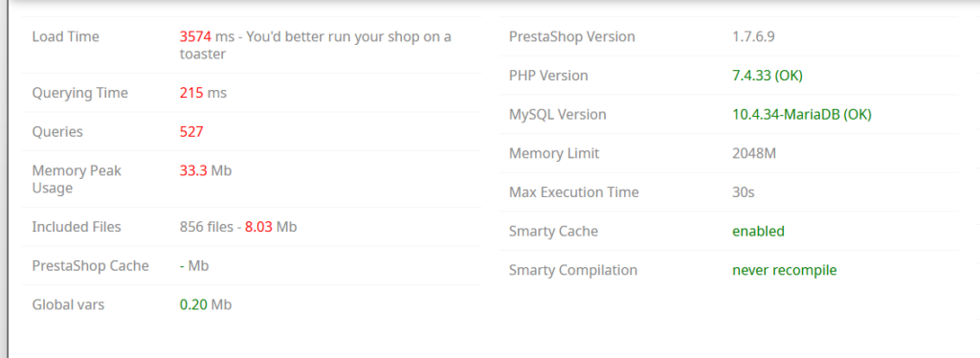Select the 33.3 Mb memory value
Viewport: 980px width, 358px height.
coord(206,170)
